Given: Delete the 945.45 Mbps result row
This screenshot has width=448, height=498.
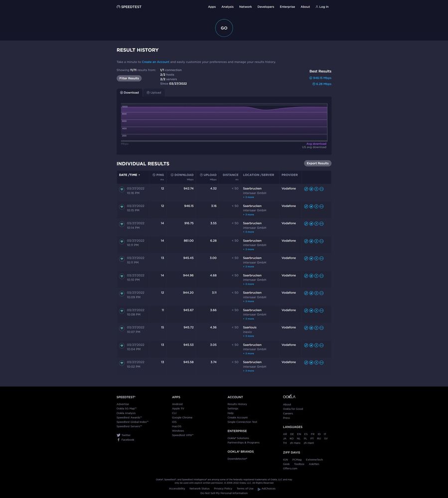Looking at the screenshot, I should point(321,259).
